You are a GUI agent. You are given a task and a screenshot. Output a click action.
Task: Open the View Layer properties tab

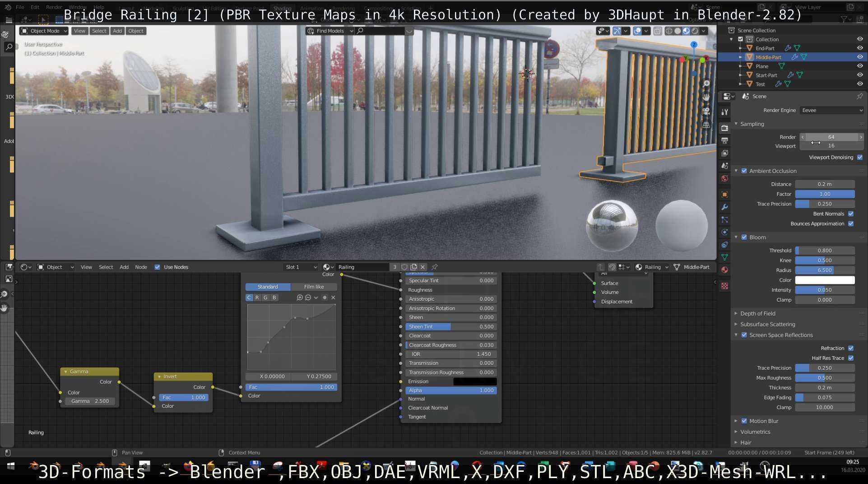coord(724,153)
